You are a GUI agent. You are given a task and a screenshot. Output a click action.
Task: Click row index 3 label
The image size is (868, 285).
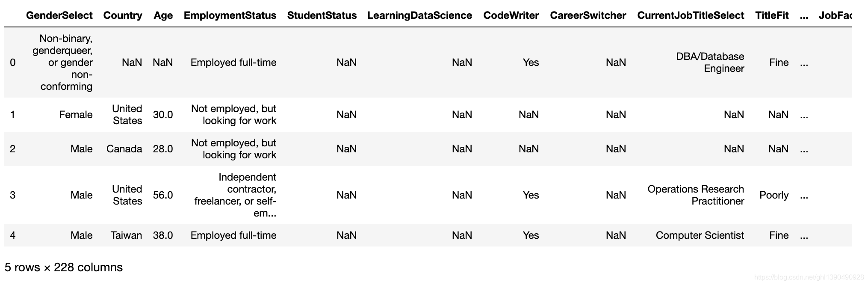click(13, 195)
